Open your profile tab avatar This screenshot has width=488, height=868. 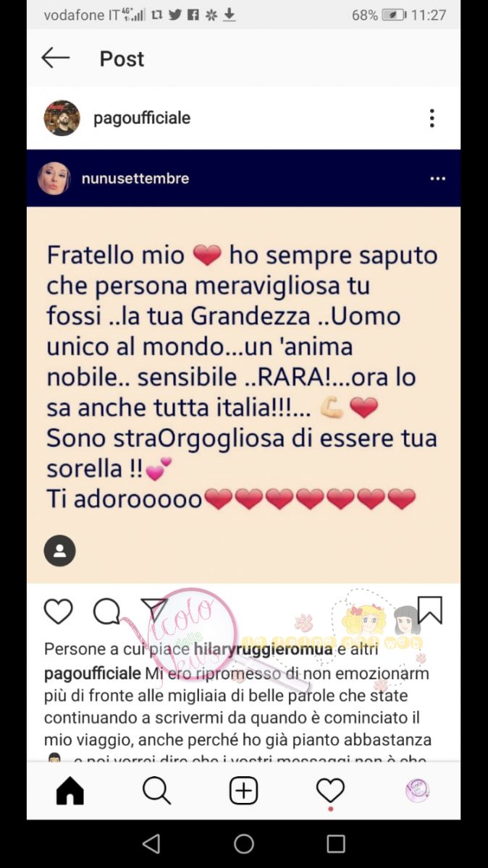(417, 791)
